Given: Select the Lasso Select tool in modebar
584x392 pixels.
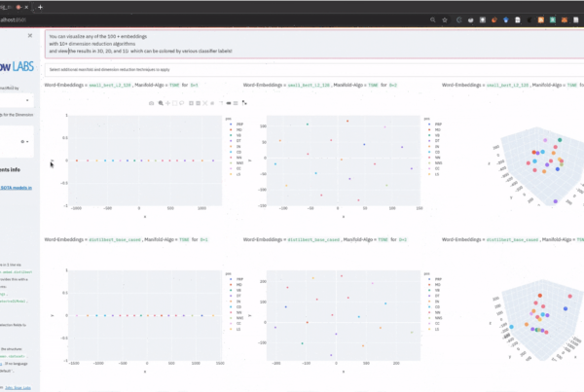Looking at the screenshot, I should coord(181,103).
